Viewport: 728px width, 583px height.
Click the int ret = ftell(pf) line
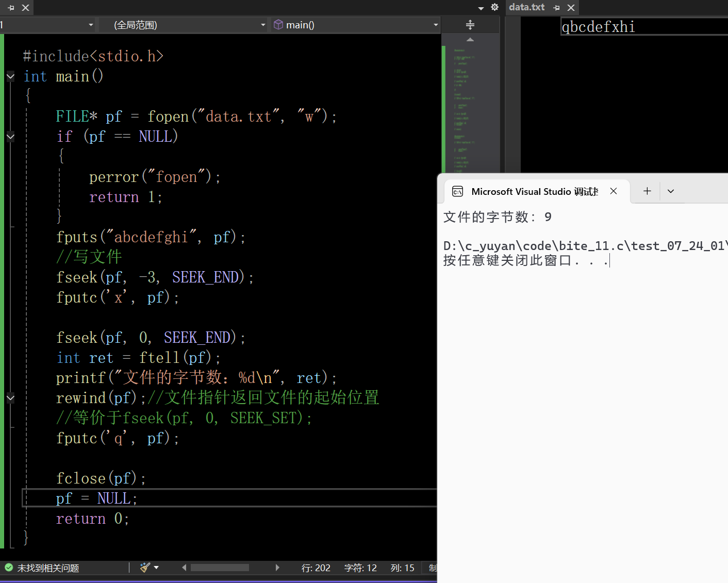[139, 358]
